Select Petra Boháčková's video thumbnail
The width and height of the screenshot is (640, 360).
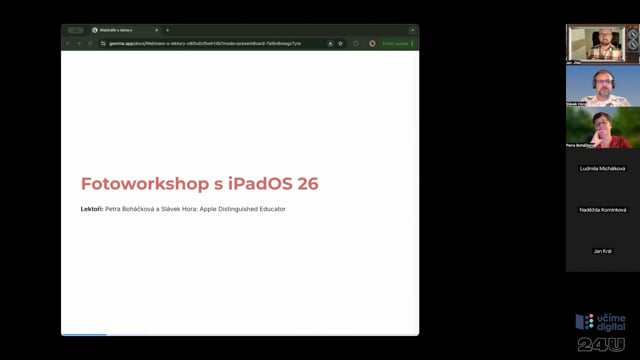tap(602, 127)
